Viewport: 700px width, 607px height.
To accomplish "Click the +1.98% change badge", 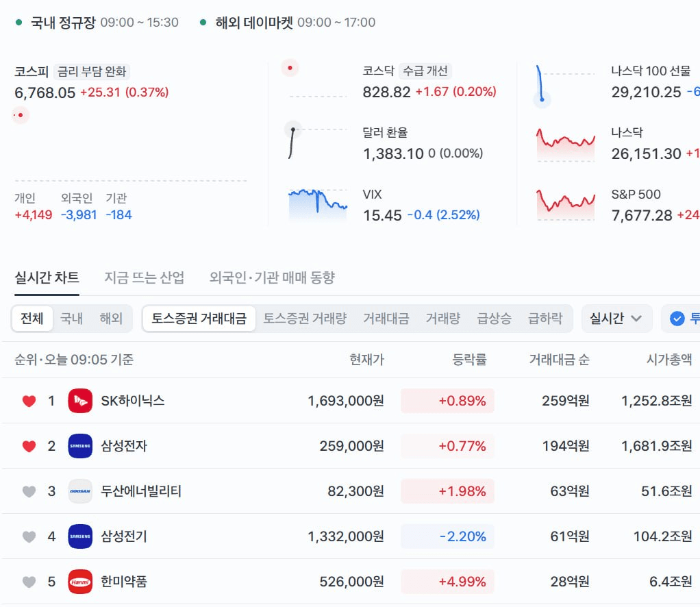I will (447, 491).
